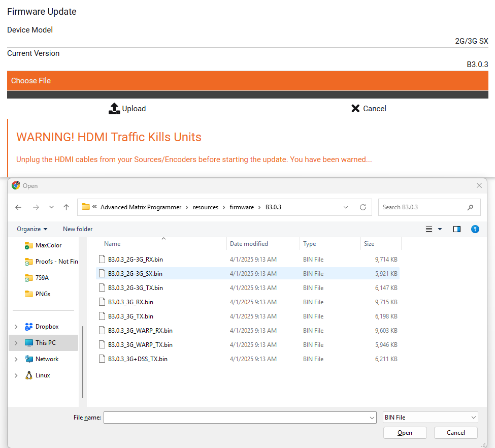Click the 5,921 KB size cell
Image resolution: width=495 pixels, height=448 pixels.
(386, 274)
